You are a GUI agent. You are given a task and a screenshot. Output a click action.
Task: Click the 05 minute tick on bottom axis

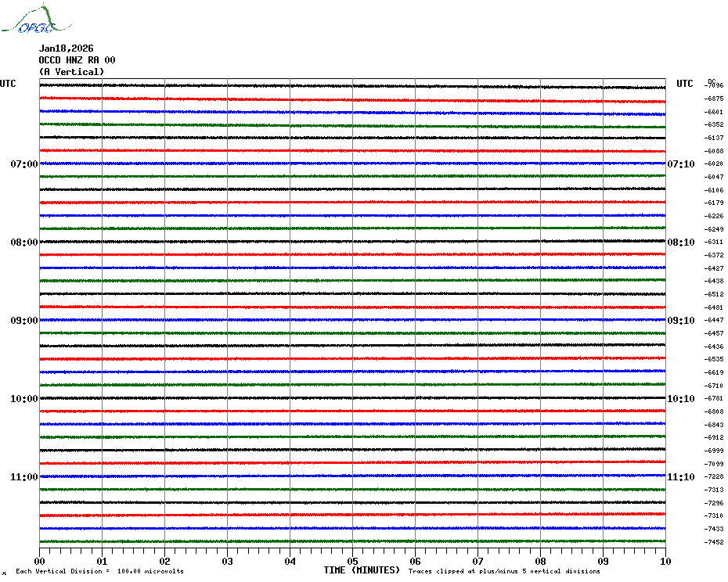(x=352, y=561)
